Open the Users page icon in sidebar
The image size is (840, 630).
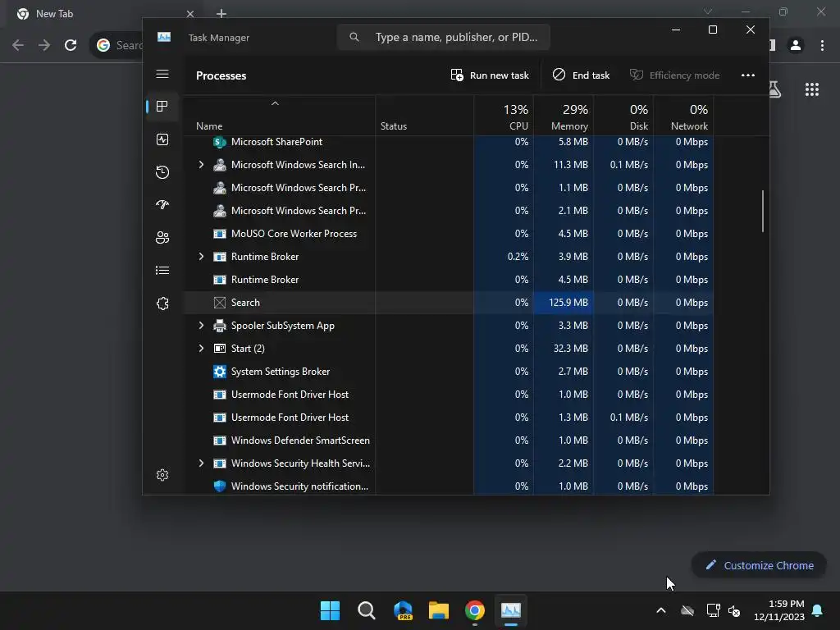tap(162, 237)
